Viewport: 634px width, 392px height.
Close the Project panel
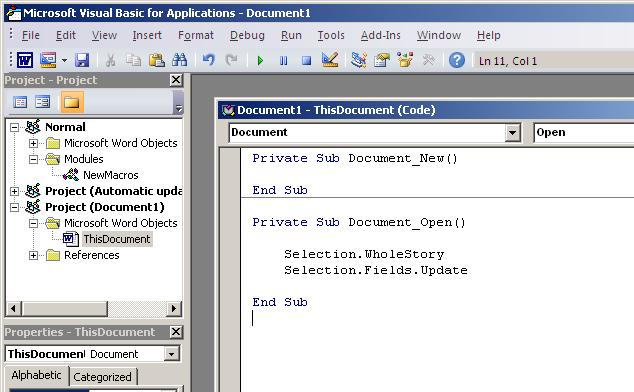click(176, 80)
